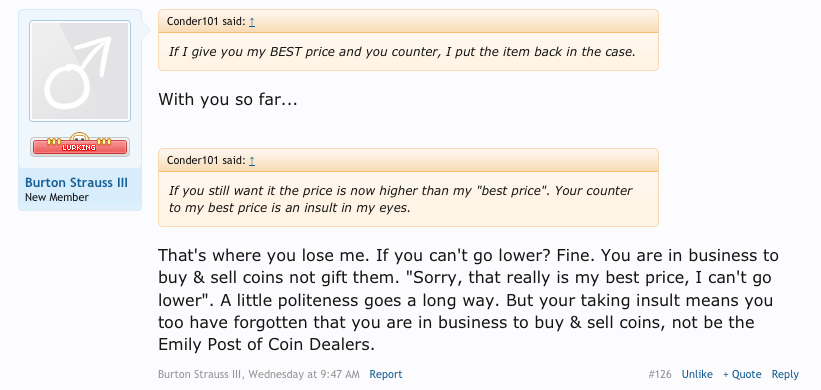Click the New Member user title

pyautogui.click(x=57, y=197)
